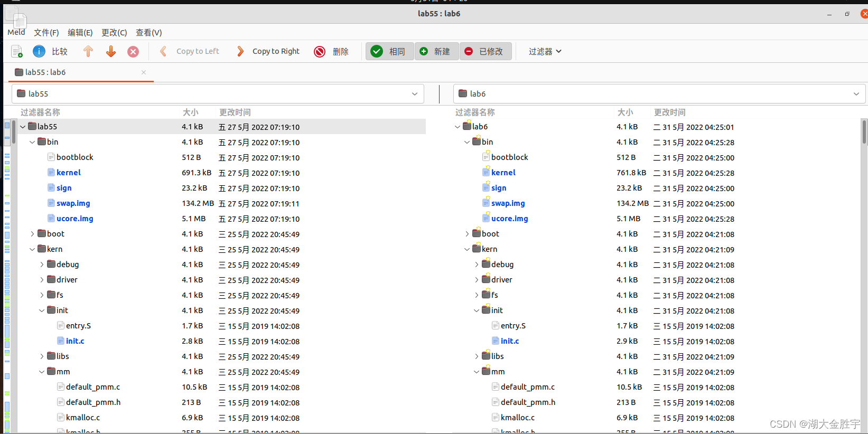Viewport: 868px width, 434px height.
Task: Click swap.img file icon in lab6 pane
Action: pos(486,203)
